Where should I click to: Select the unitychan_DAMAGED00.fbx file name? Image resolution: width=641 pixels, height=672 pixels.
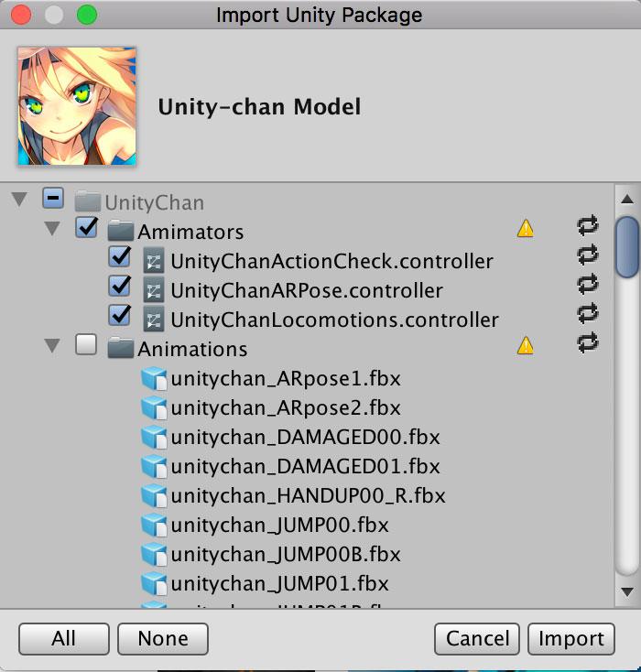click(305, 437)
